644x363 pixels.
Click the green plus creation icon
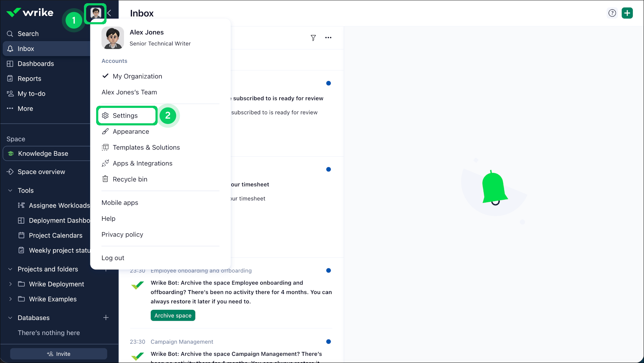point(627,13)
